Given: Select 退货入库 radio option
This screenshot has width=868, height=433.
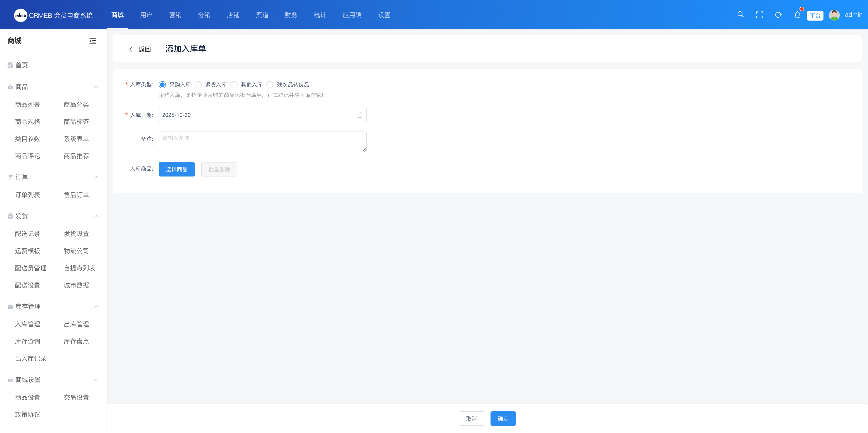Looking at the screenshot, I should [198, 85].
